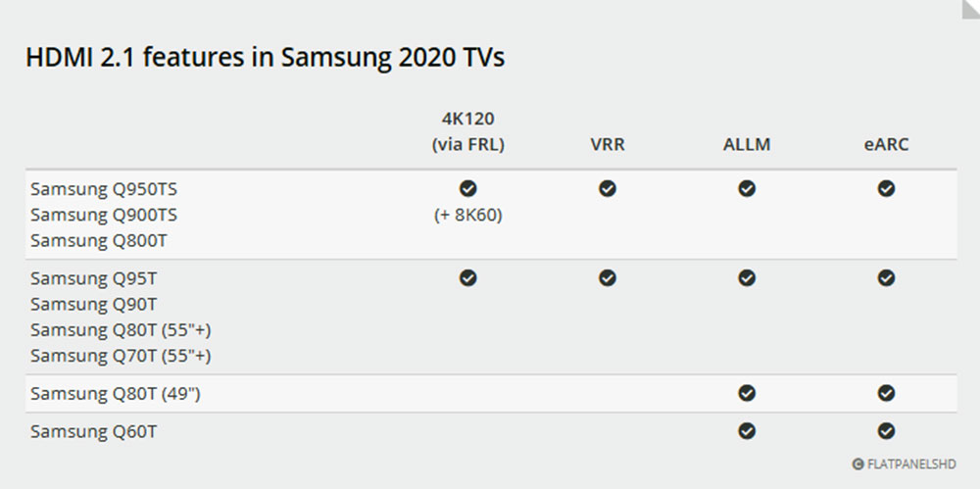The height and width of the screenshot is (489, 980).
Task: Click the Samsung Q60T row label
Action: tap(93, 431)
